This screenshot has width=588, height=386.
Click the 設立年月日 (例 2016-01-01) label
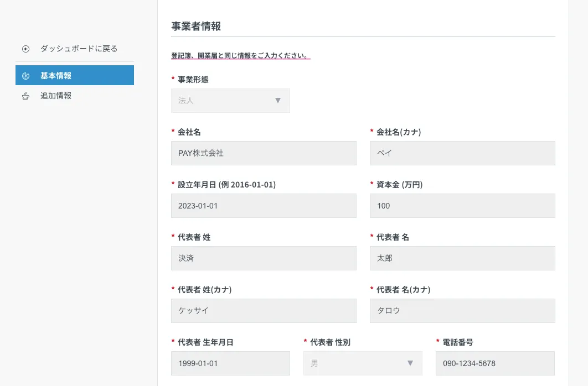click(226, 185)
